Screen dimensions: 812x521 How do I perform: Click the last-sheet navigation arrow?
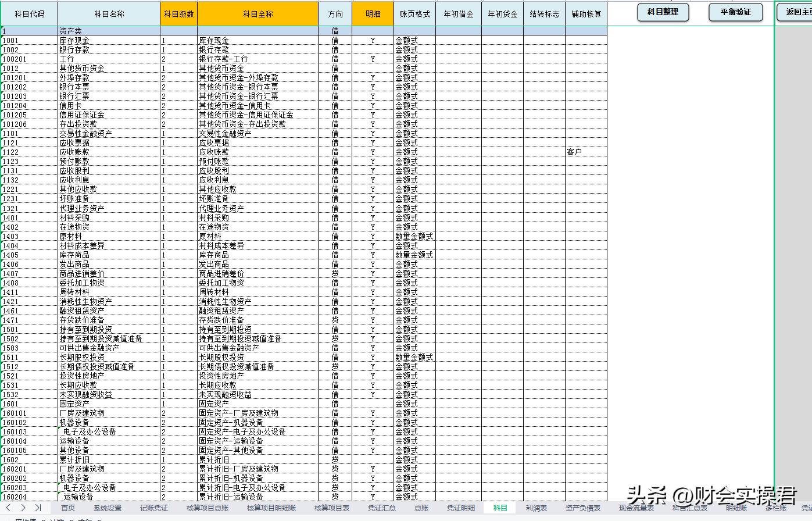pos(38,507)
